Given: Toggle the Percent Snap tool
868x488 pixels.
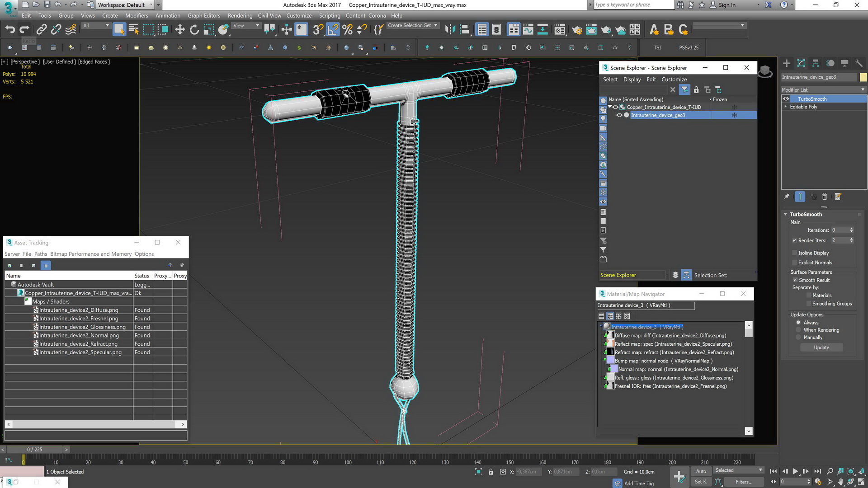Looking at the screenshot, I should (347, 30).
